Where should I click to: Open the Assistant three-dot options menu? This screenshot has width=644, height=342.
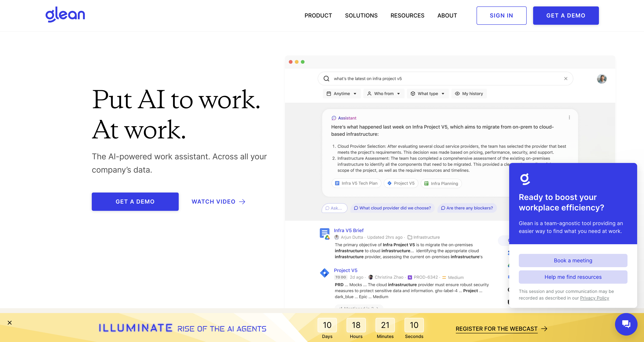tap(569, 117)
